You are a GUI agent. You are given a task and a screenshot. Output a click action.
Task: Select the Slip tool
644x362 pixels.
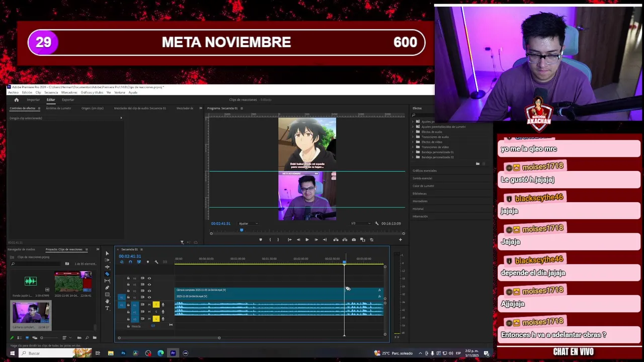(107, 281)
